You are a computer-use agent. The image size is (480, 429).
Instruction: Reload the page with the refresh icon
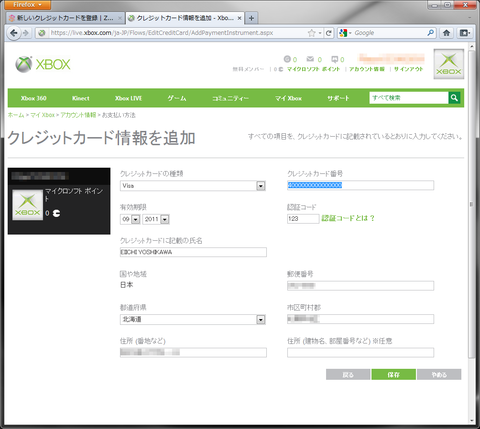click(329, 33)
